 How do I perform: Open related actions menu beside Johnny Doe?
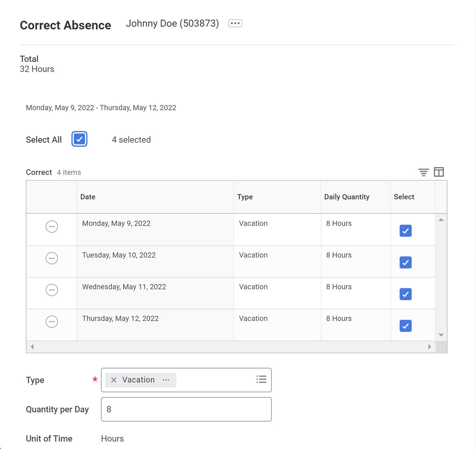(235, 23)
